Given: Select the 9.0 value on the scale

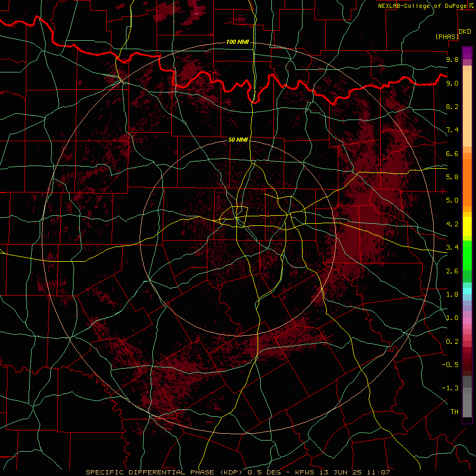Looking at the screenshot, I should pyautogui.click(x=452, y=83).
